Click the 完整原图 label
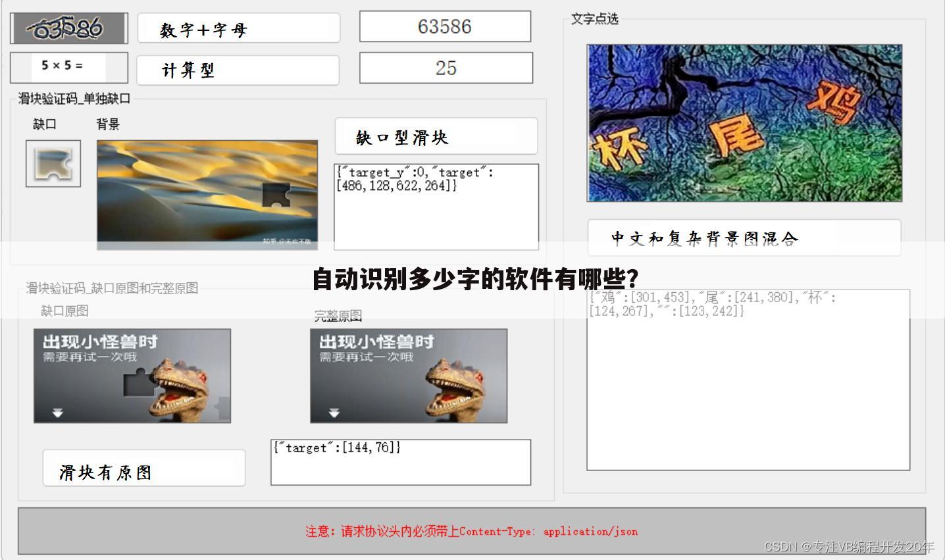945x560 pixels. tap(338, 316)
